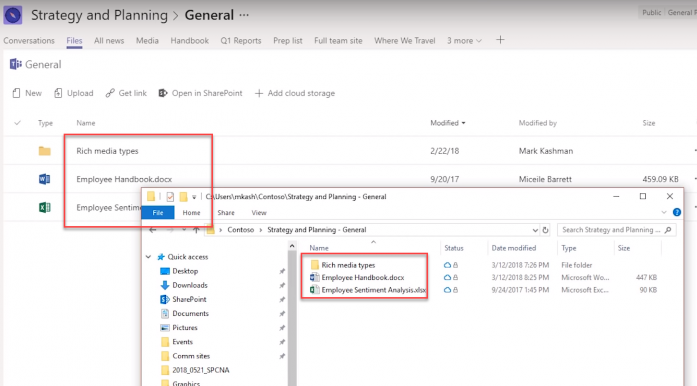Image resolution: width=697 pixels, height=386 pixels.
Task: Sort by the Modified column dropdown arrow
Action: click(x=463, y=123)
